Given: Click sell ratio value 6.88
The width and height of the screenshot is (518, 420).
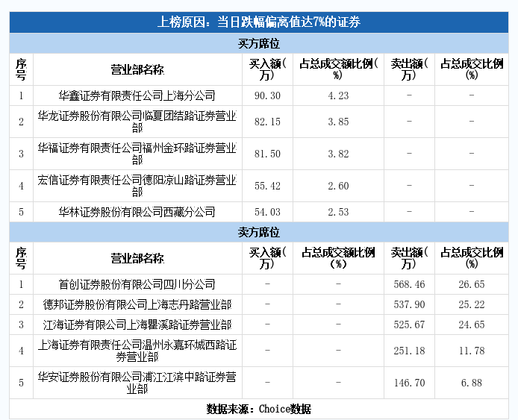Looking at the screenshot, I should (x=472, y=383).
